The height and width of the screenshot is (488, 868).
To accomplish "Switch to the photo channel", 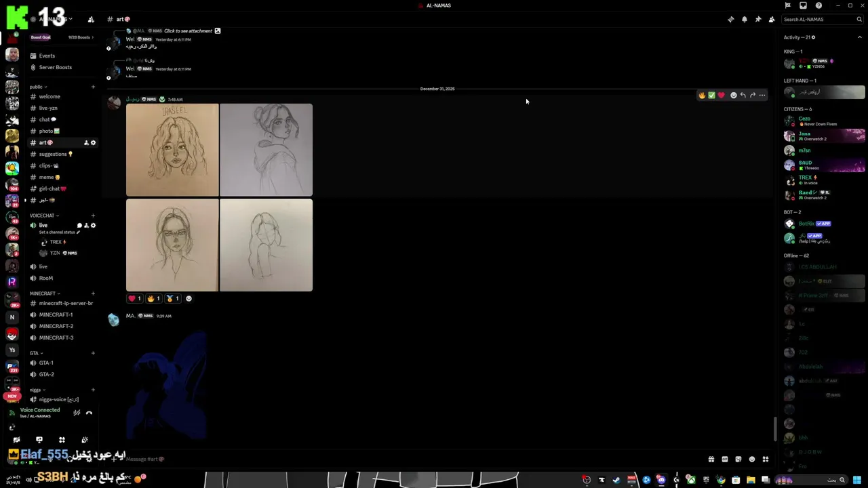I will pyautogui.click(x=61, y=131).
